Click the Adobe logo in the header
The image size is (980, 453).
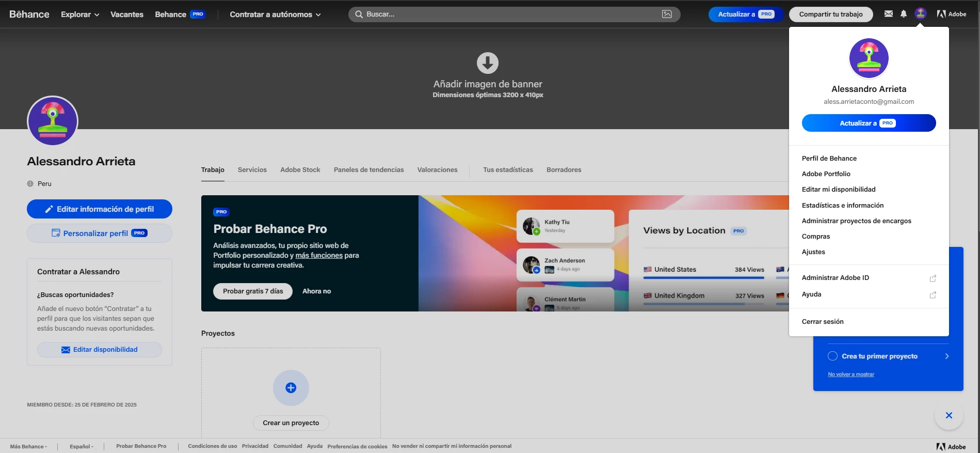pos(952,14)
